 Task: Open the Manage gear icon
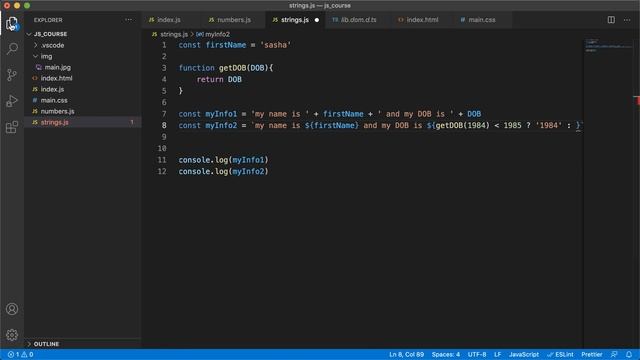click(12, 335)
